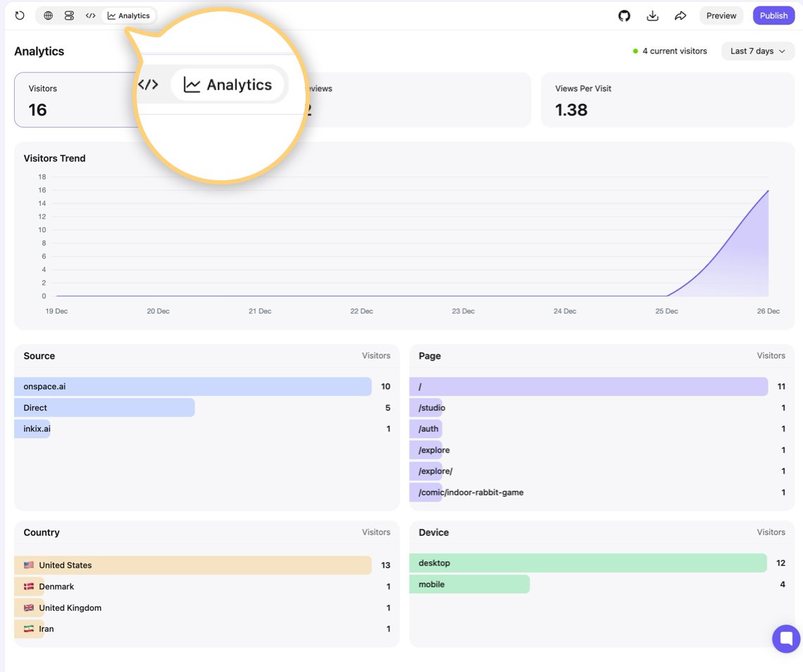Click the Direct source row
The width and height of the screenshot is (803, 672).
[207, 408]
